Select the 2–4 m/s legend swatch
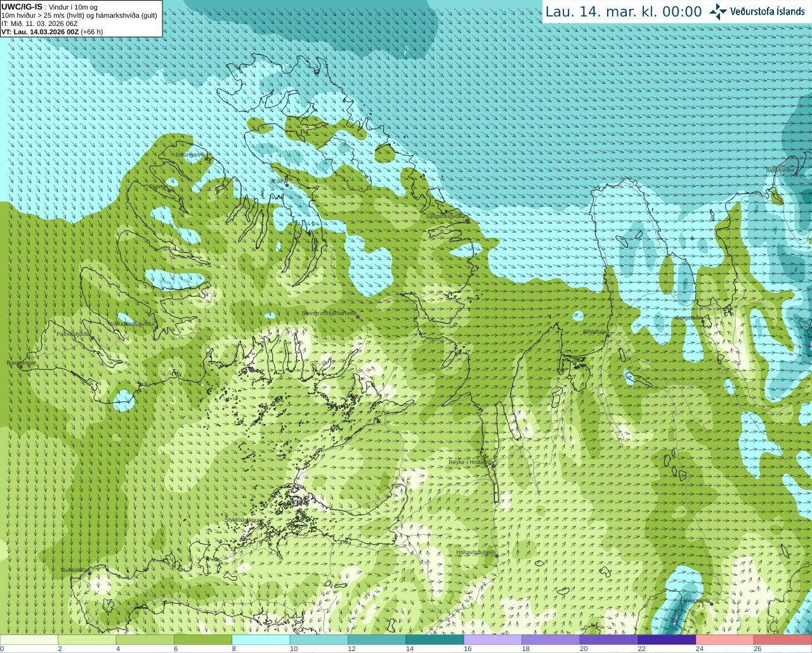Screen dimensions: 812x653 [87, 640]
